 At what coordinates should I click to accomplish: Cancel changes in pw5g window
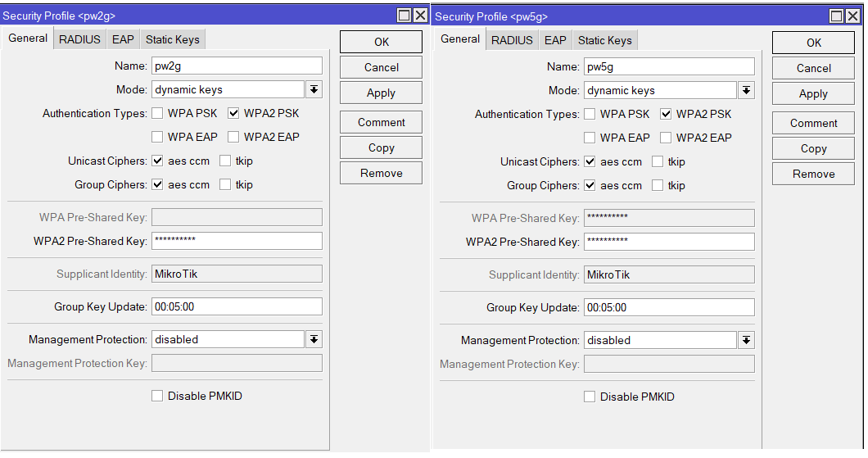click(813, 68)
